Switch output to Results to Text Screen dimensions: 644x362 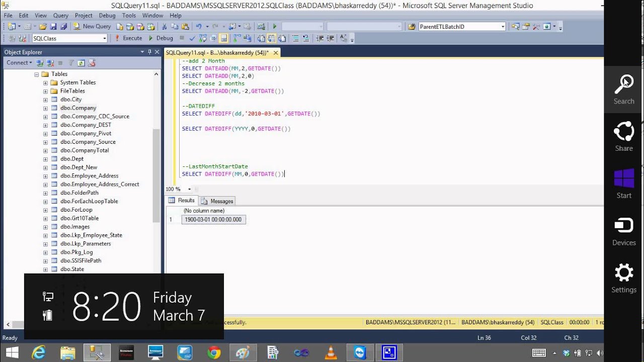coord(261,38)
